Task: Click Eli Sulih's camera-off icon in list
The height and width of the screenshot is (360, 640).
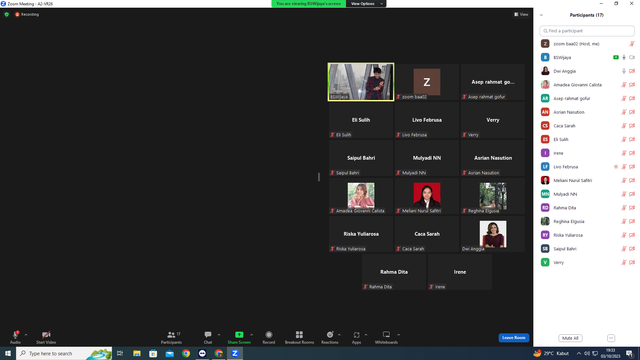Action: click(632, 139)
